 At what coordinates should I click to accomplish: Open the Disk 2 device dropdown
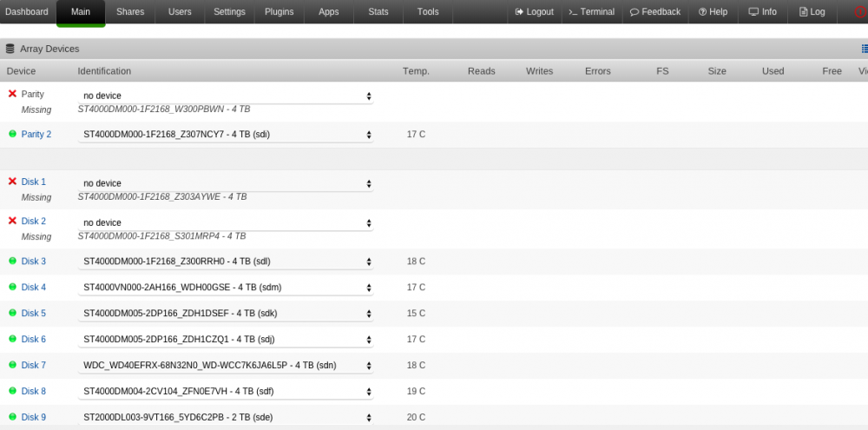pos(226,222)
